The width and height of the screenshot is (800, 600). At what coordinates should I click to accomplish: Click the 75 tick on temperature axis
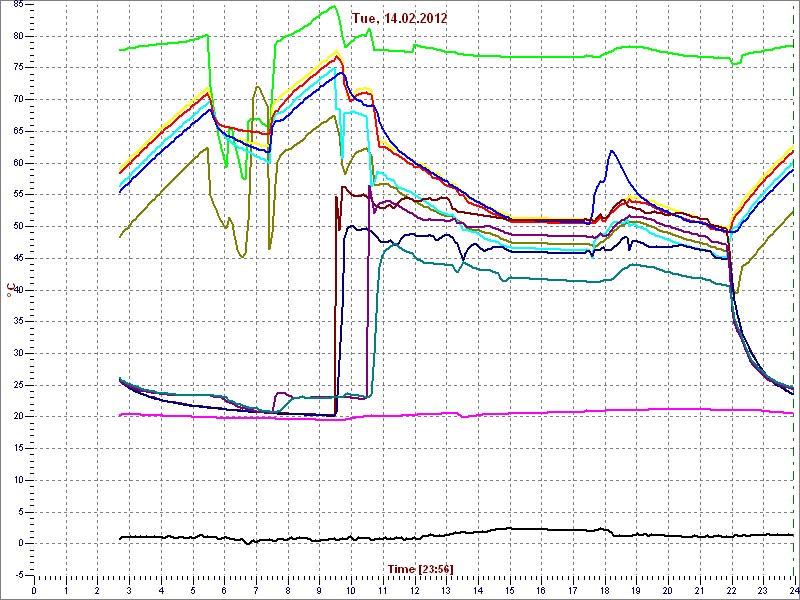tap(18, 68)
